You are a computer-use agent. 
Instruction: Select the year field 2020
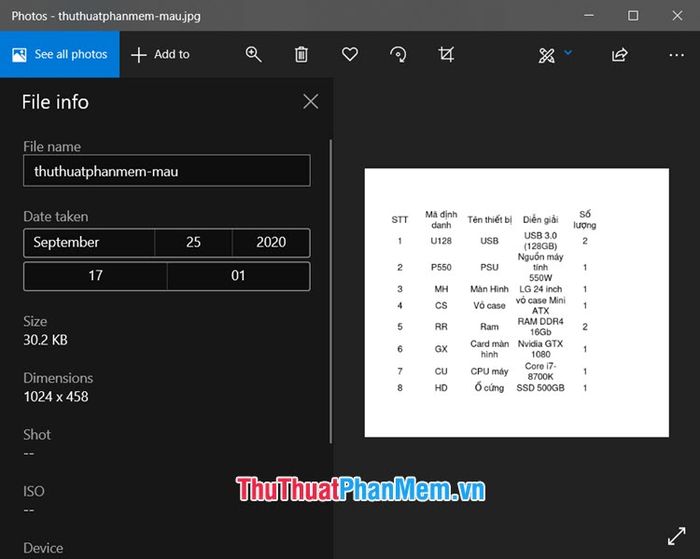tap(271, 242)
